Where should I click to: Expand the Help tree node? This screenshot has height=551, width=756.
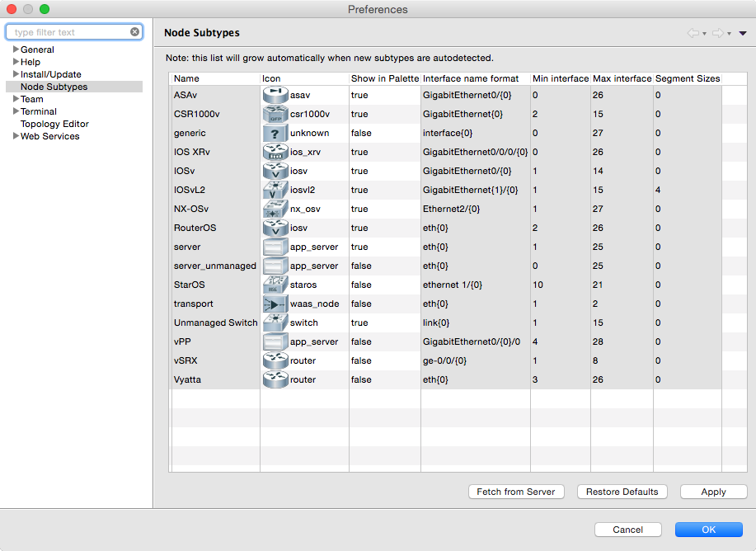[x=16, y=62]
